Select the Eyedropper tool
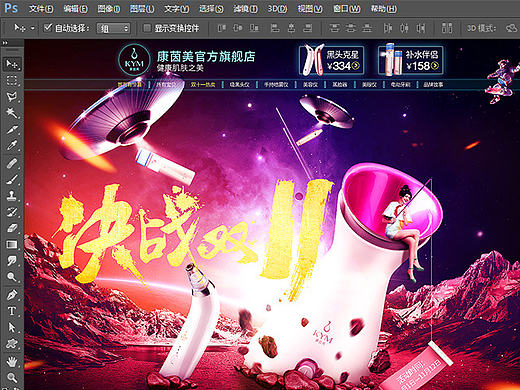520x390 pixels. pos(12,145)
